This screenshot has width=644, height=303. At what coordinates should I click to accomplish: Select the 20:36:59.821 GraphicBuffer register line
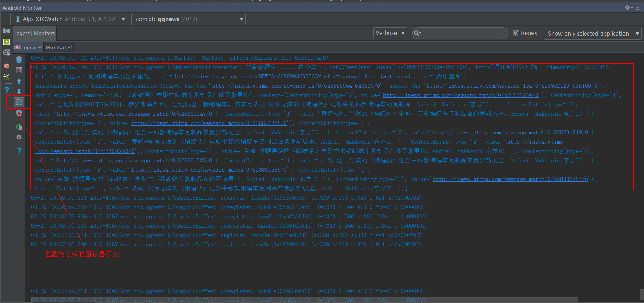tap(226, 198)
